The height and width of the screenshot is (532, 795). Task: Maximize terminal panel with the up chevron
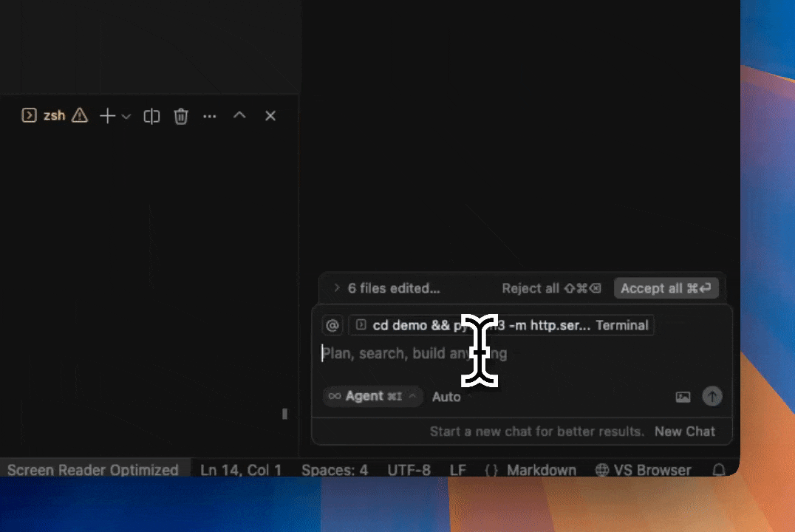pyautogui.click(x=239, y=116)
